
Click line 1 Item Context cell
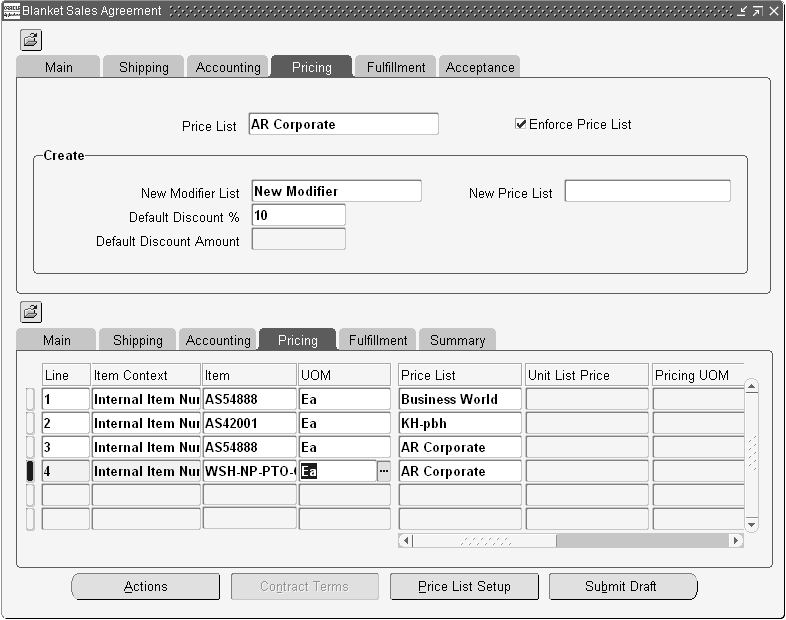(146, 399)
